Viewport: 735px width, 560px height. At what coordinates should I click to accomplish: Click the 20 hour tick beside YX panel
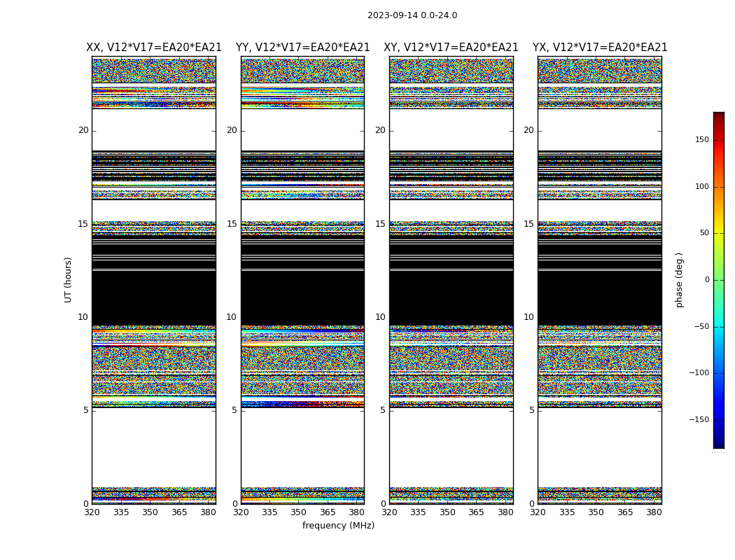tap(529, 130)
